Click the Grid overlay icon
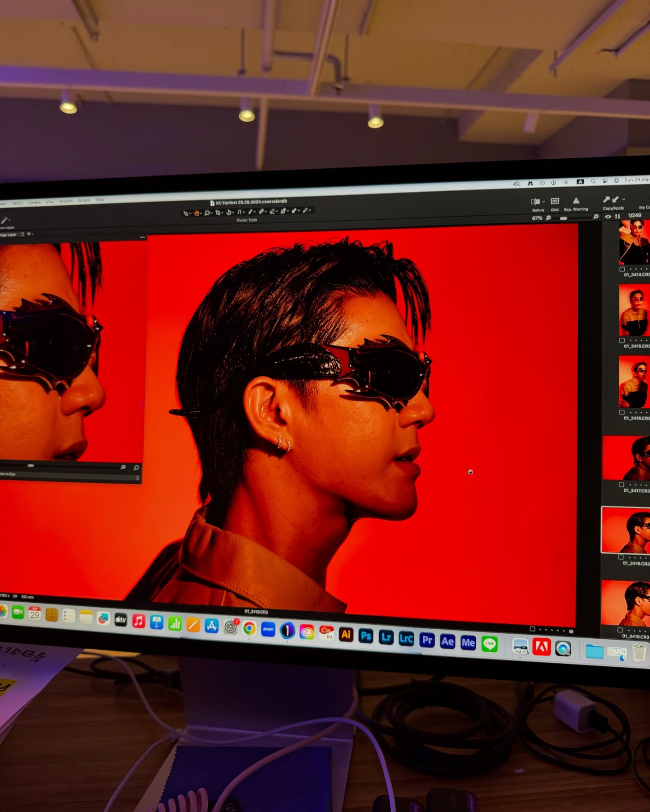Screen dimensions: 650x812 point(555,201)
